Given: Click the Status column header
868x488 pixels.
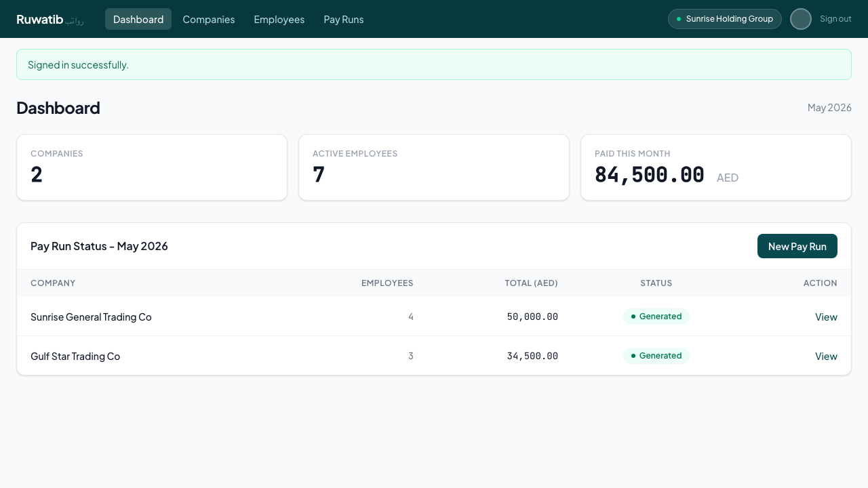Looking at the screenshot, I should coord(656,283).
